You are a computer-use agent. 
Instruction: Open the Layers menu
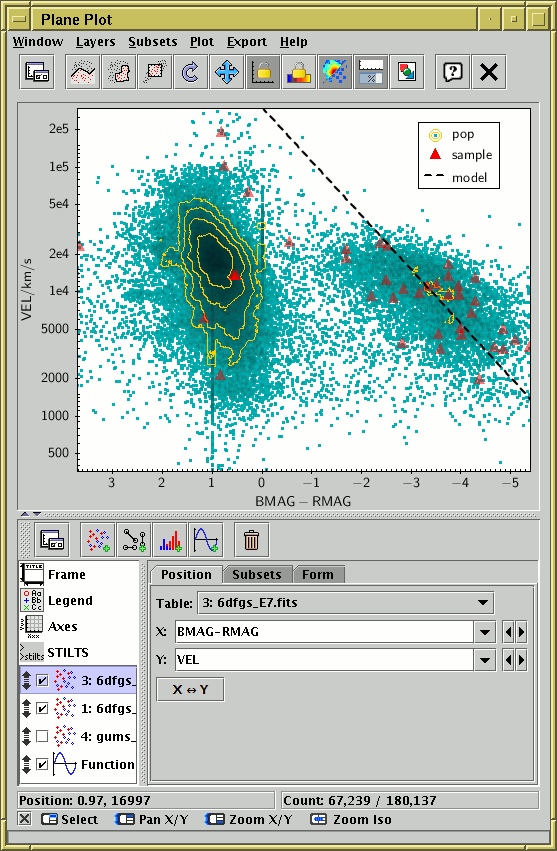click(96, 42)
